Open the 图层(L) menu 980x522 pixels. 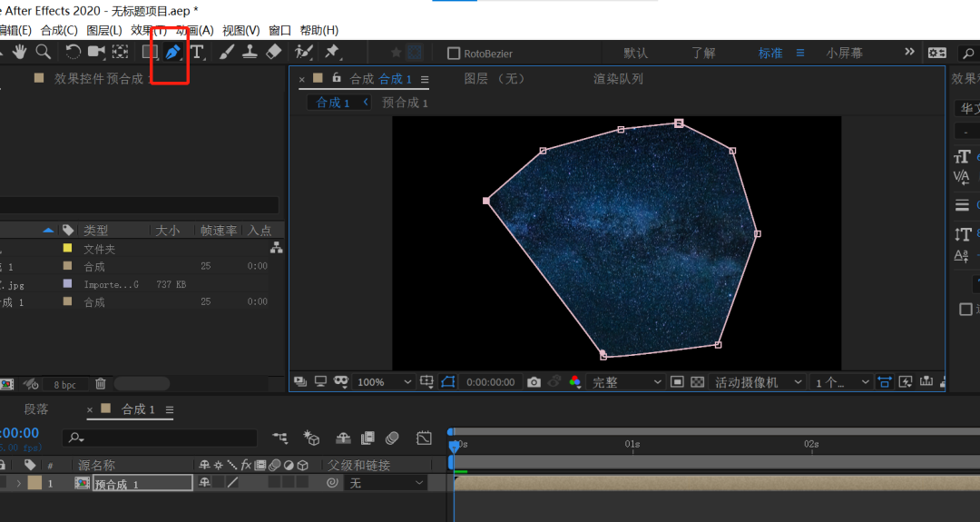pos(103,30)
